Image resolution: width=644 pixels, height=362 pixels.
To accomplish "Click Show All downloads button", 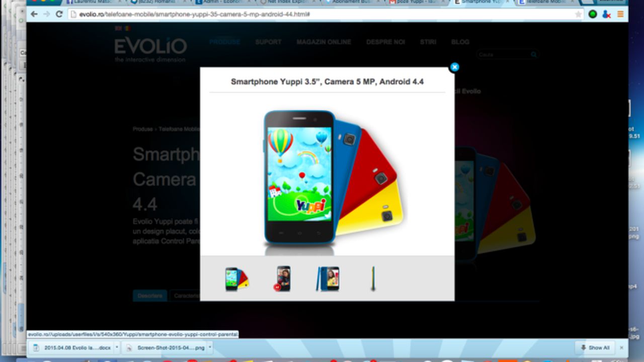I will [595, 347].
